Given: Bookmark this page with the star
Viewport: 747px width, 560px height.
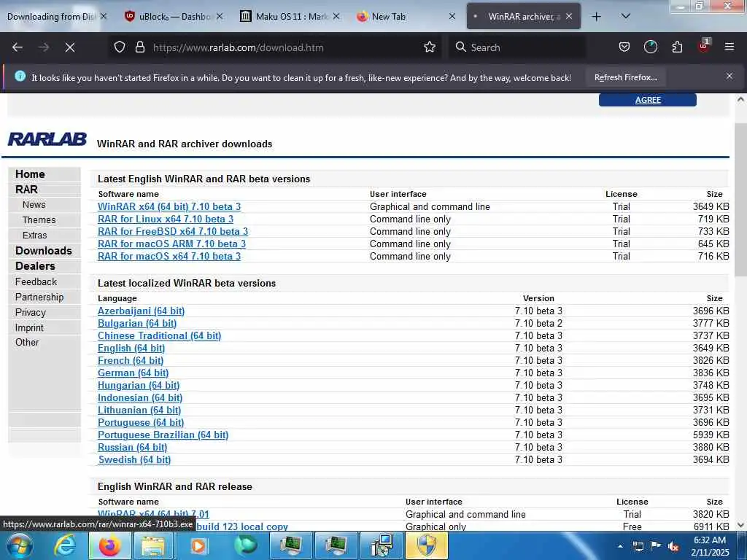Looking at the screenshot, I should 430,47.
